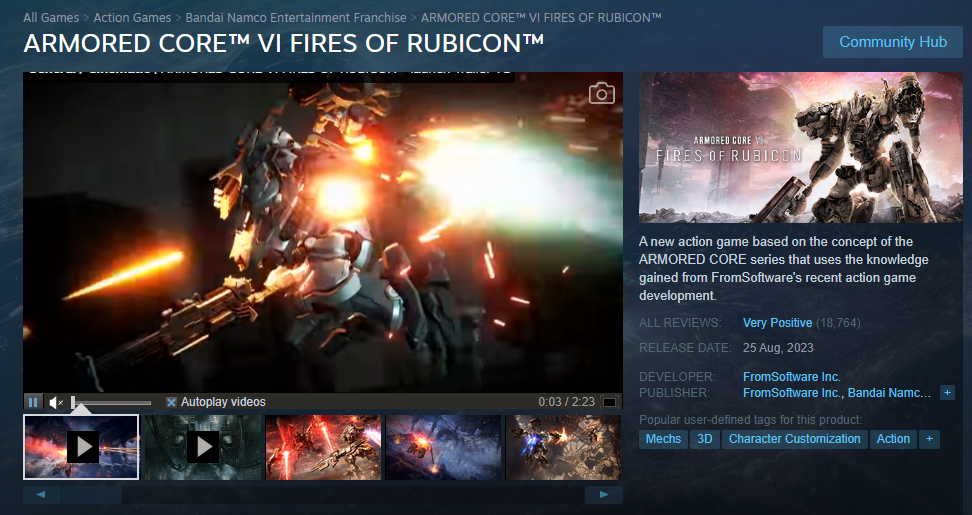Disable the Autoplay videos checkbox
This screenshot has height=515, width=972.
[171, 402]
